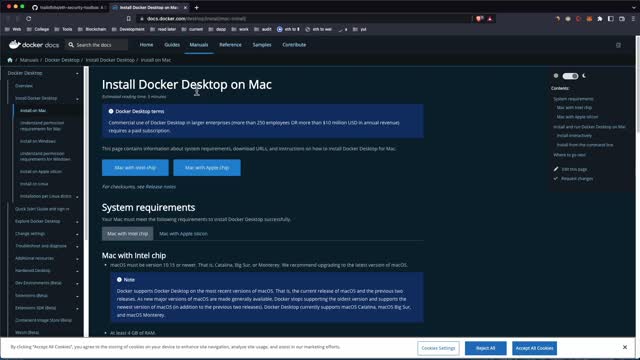Viewport: 640px width, 360px height.
Task: Click the moon dark-mode icon
Action: point(584,76)
